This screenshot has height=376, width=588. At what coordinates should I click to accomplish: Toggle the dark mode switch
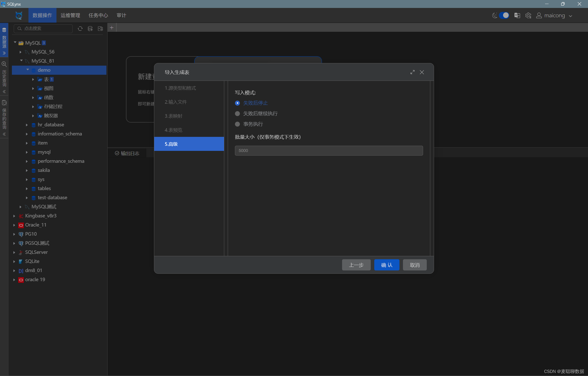point(504,15)
